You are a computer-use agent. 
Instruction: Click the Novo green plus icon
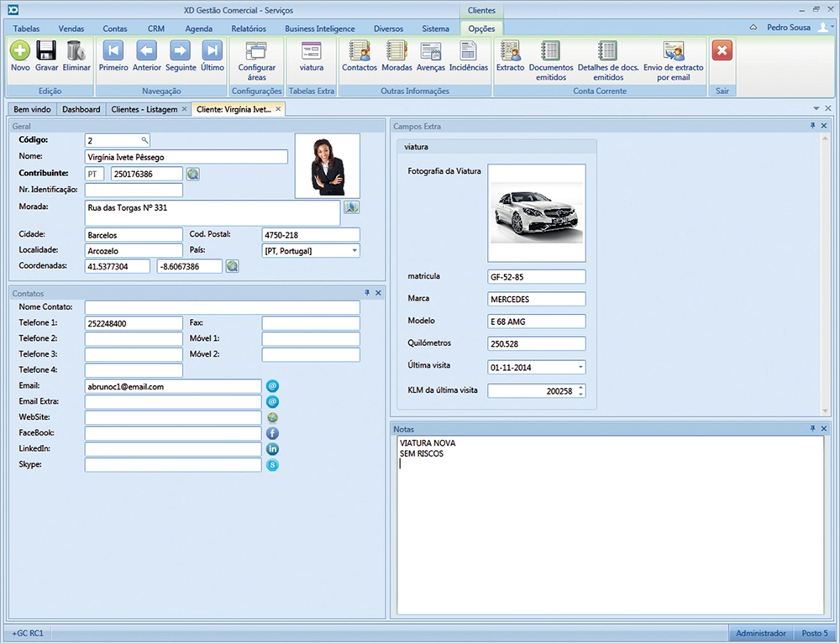click(20, 51)
